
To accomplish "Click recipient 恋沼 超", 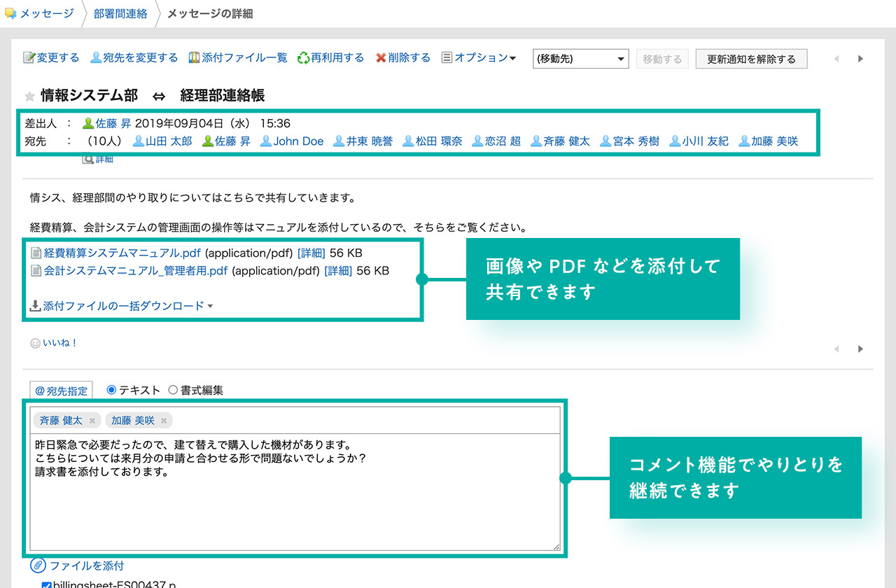I will coord(503,141).
